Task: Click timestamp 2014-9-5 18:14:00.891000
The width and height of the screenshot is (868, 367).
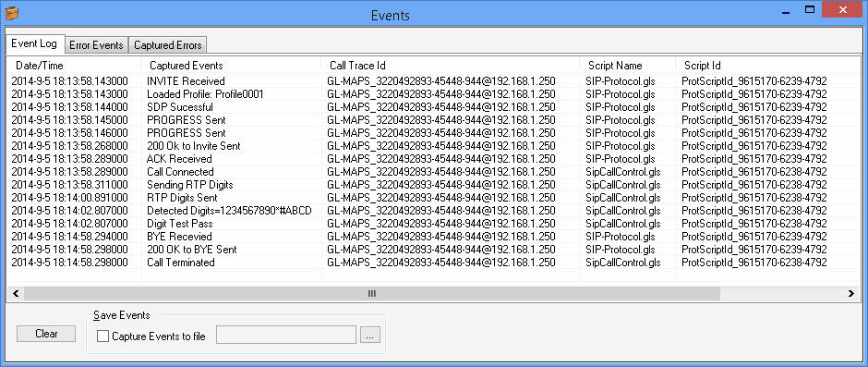Action: tap(69, 198)
